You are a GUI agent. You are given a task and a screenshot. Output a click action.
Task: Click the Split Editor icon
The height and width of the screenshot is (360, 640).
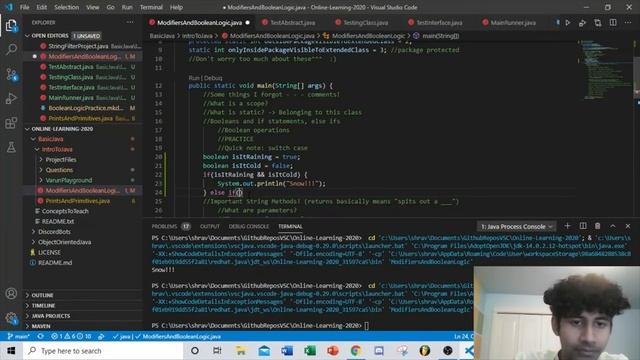point(613,23)
